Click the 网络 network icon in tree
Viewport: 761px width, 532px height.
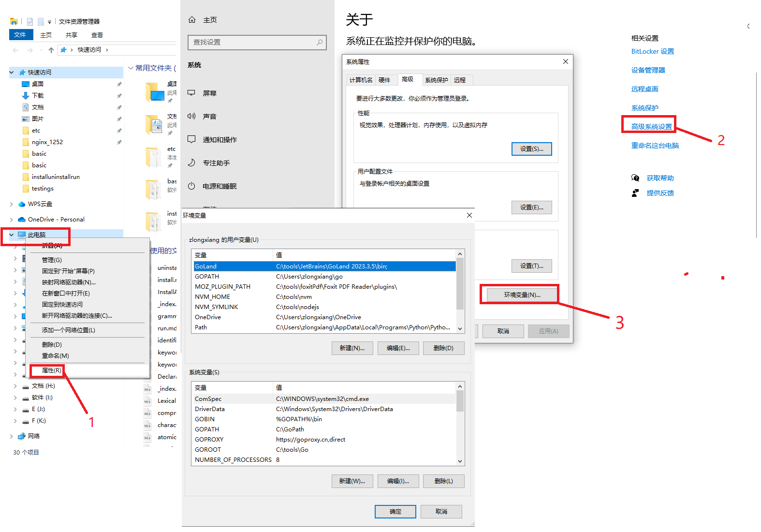[x=22, y=436]
